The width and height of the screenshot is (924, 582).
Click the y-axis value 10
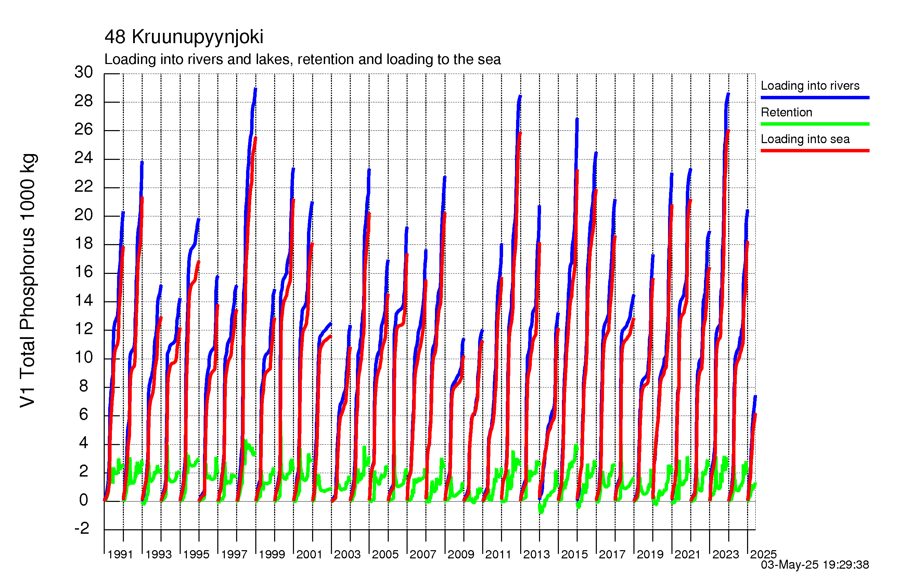pyautogui.click(x=84, y=358)
